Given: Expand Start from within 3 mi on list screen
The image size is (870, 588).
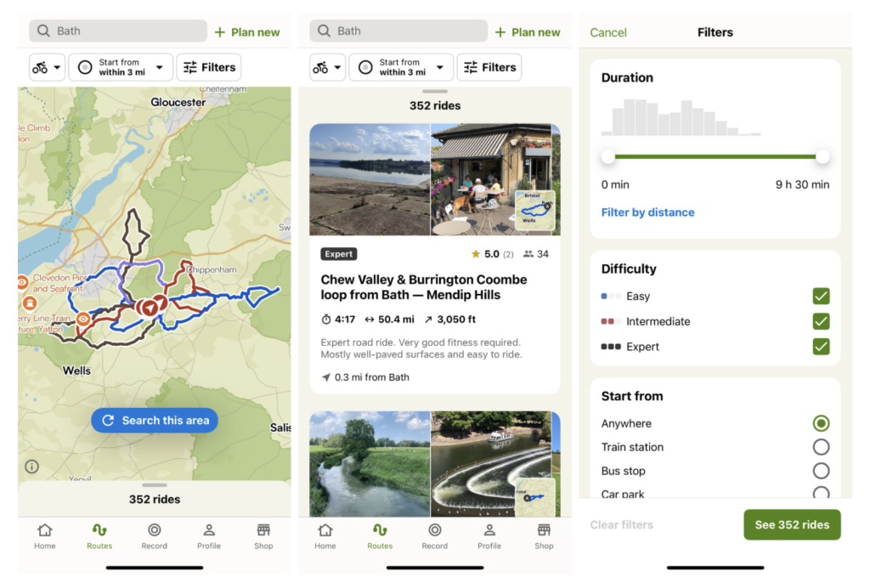Looking at the screenshot, I should pyautogui.click(x=401, y=68).
